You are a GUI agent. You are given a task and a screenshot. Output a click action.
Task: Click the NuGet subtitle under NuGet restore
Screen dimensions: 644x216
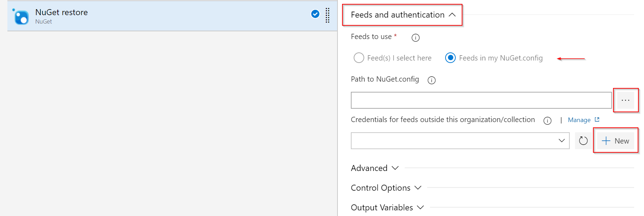44,21
